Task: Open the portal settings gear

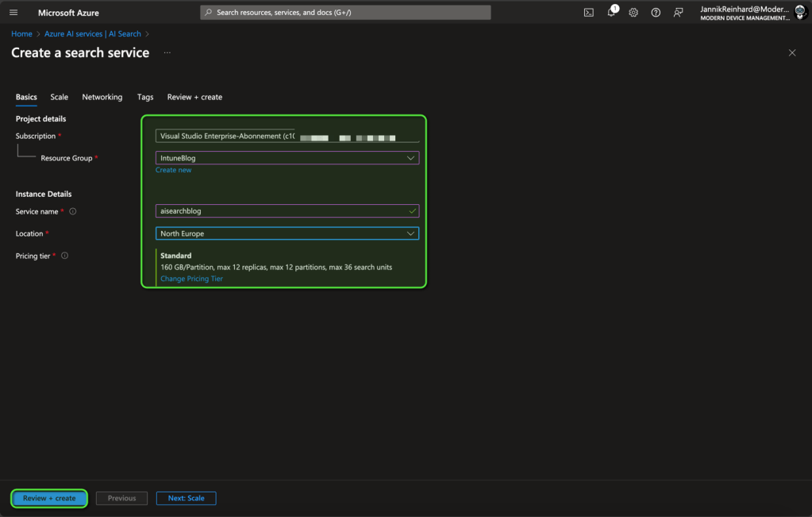Action: click(633, 13)
